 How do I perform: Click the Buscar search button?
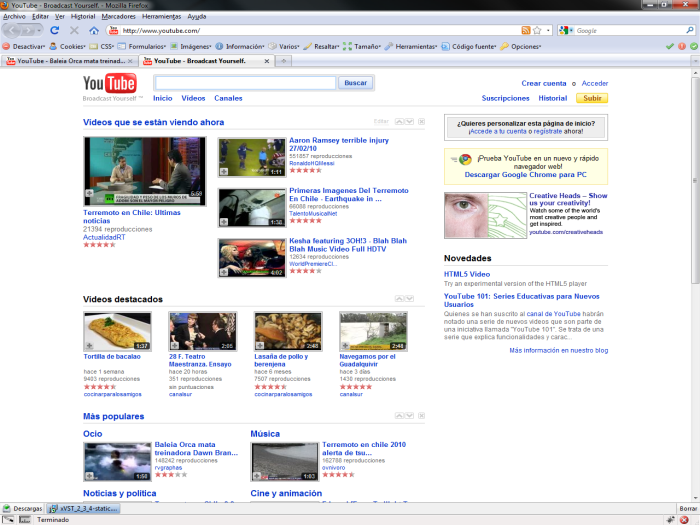pos(355,83)
